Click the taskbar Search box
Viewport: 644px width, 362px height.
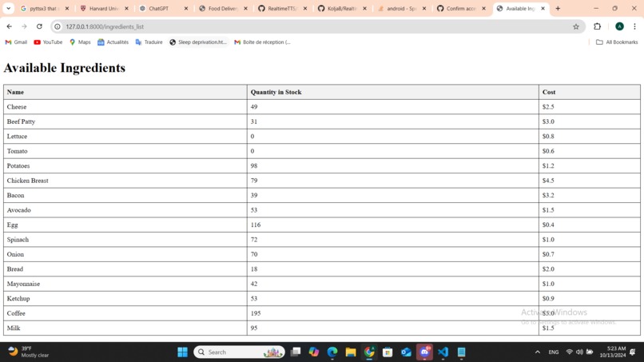[239, 352]
